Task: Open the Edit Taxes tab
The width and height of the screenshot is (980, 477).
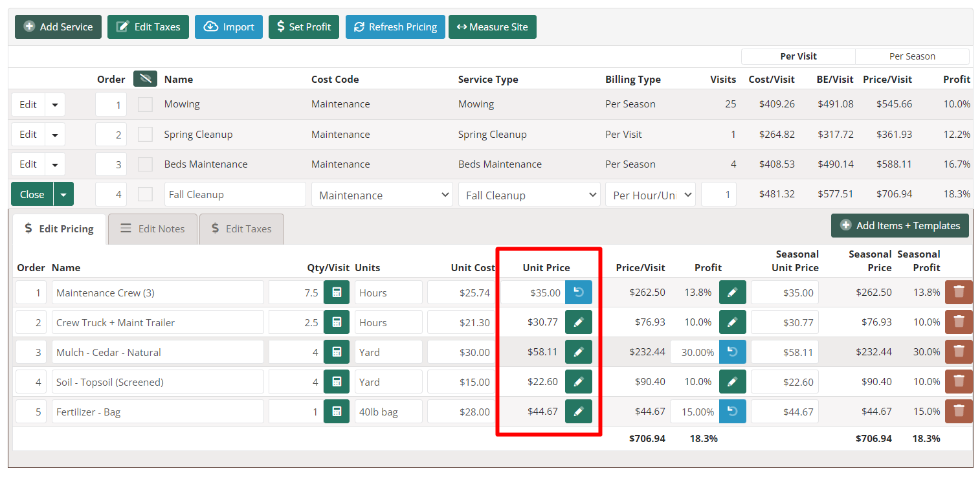Action: point(241,229)
